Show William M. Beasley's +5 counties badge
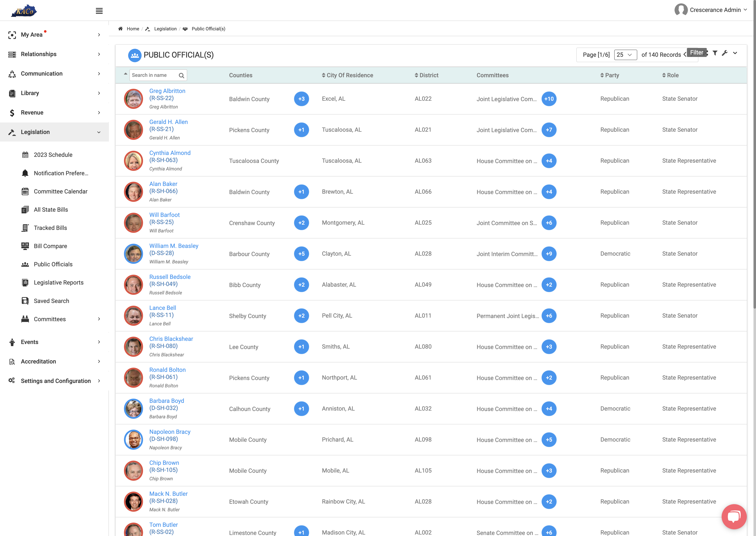The image size is (756, 536). click(301, 254)
